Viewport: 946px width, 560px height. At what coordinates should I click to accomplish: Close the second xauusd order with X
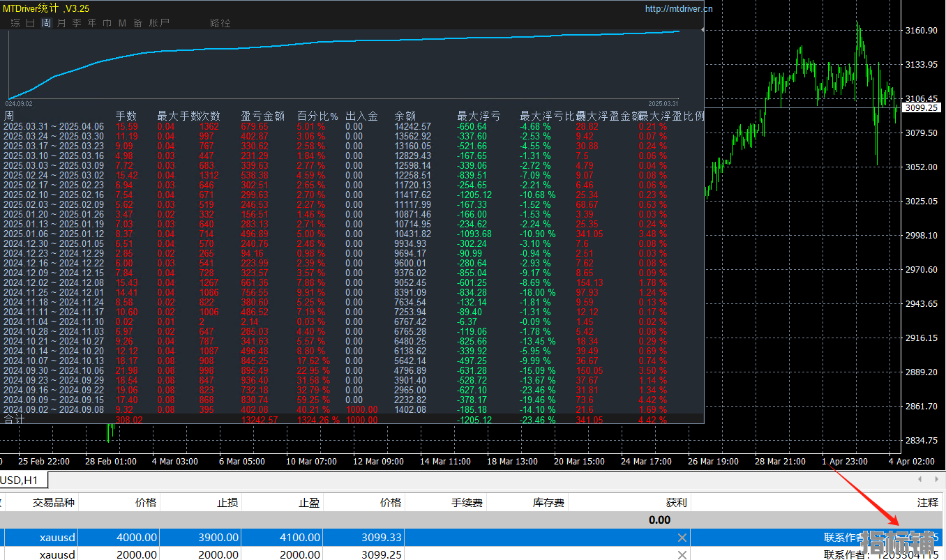[x=682, y=554]
